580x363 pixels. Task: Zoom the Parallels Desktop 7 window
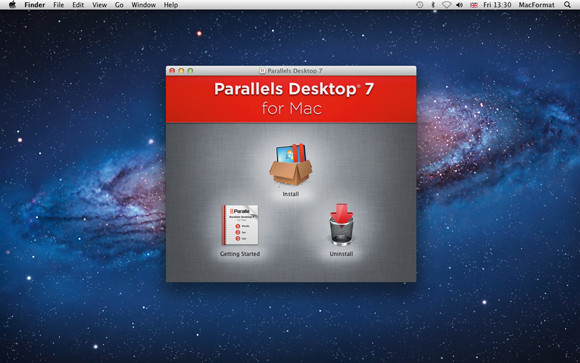tap(190, 70)
